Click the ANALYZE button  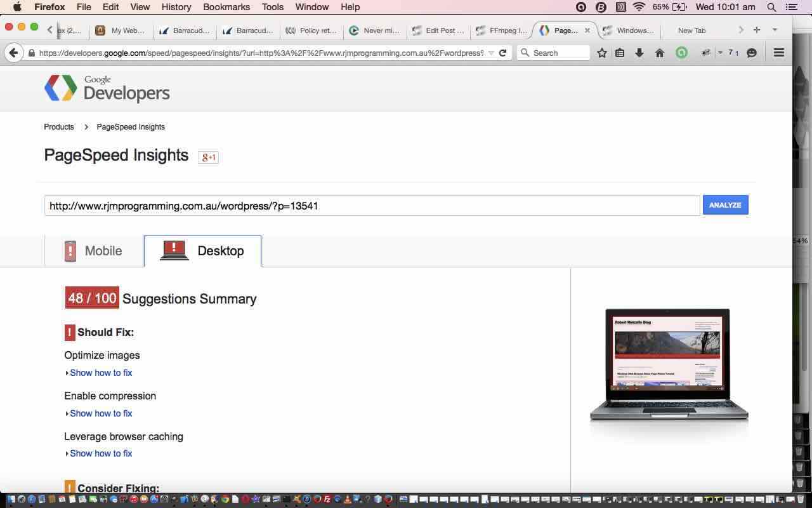click(725, 205)
